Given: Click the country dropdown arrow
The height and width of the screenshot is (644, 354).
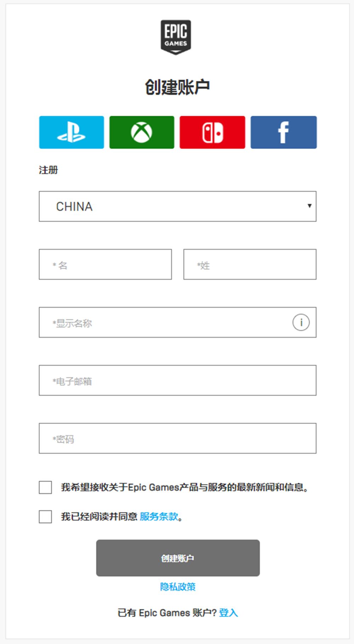Looking at the screenshot, I should [309, 206].
